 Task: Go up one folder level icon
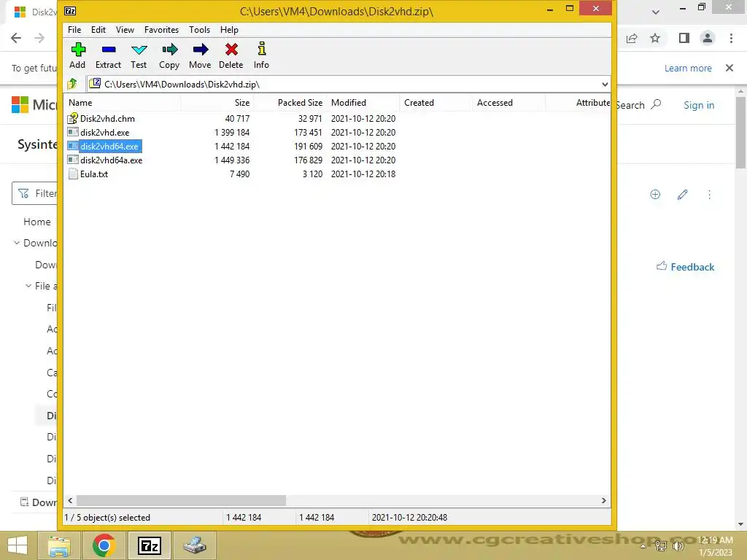[x=72, y=85]
